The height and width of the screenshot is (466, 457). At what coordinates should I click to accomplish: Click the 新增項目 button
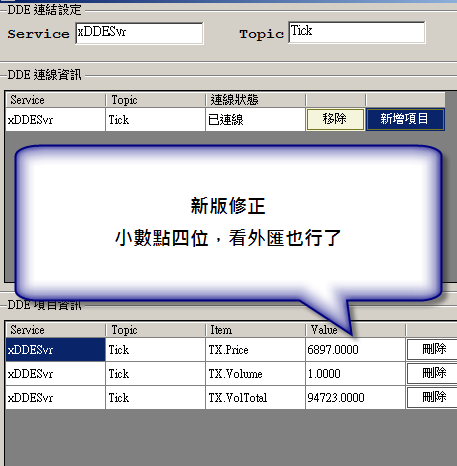coord(405,119)
